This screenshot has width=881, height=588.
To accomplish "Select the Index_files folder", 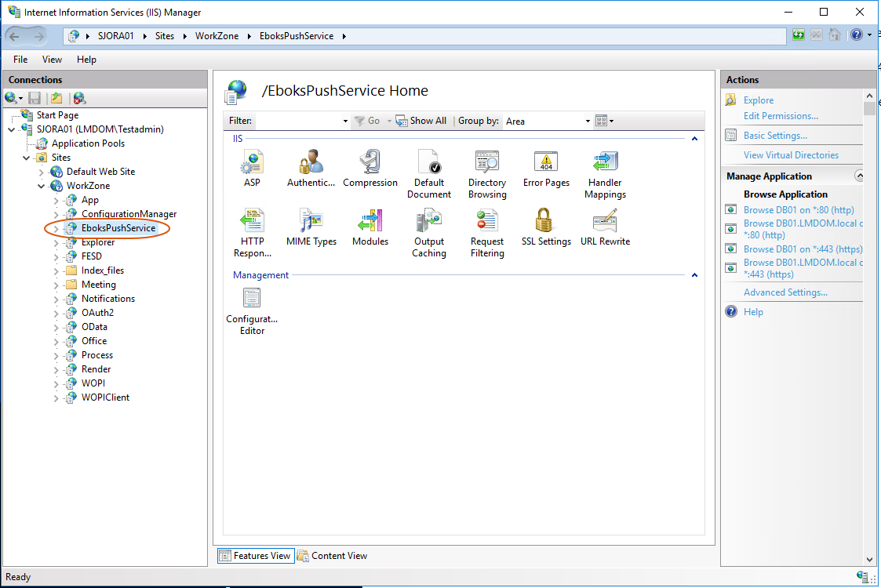I will coord(102,270).
